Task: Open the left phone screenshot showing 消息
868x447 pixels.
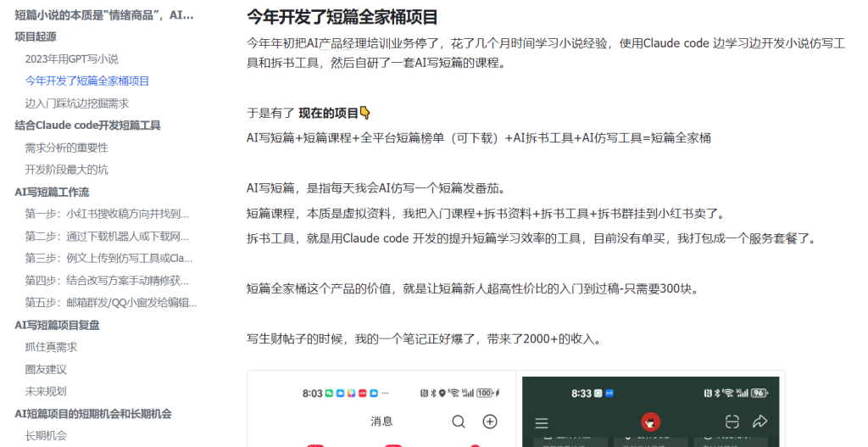Action: tap(381, 409)
